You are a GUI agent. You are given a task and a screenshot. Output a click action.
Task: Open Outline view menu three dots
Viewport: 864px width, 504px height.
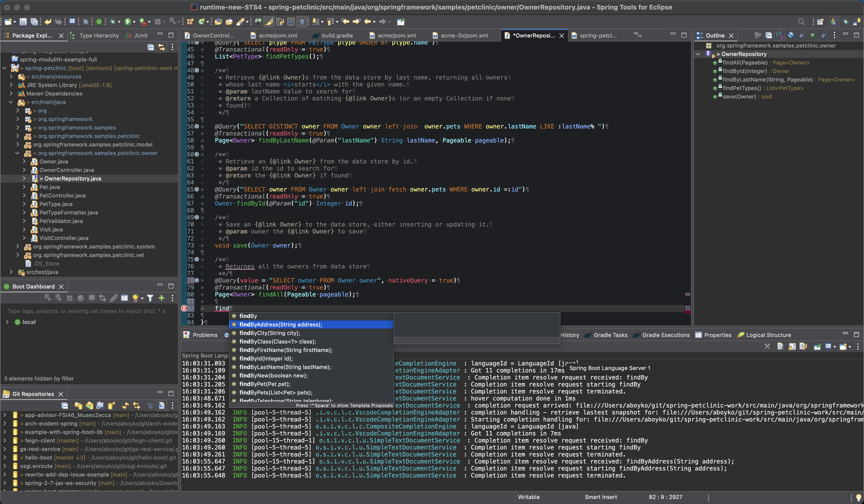[834, 35]
